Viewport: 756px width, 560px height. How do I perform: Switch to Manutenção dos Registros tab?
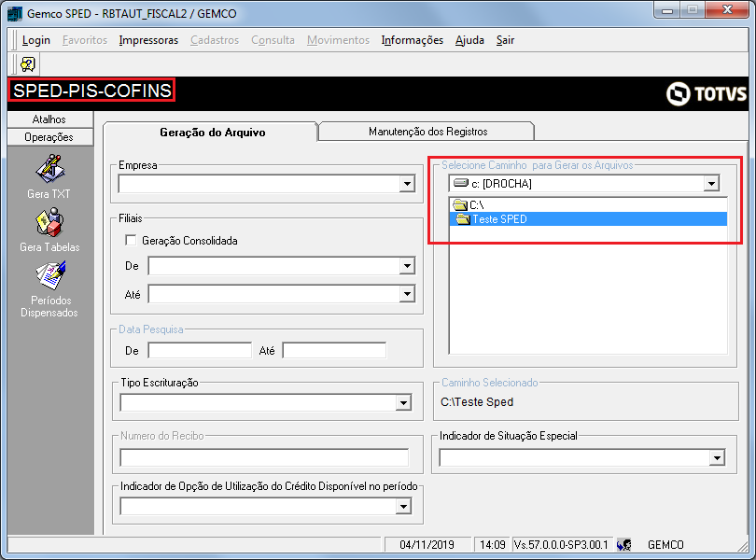pos(427,132)
